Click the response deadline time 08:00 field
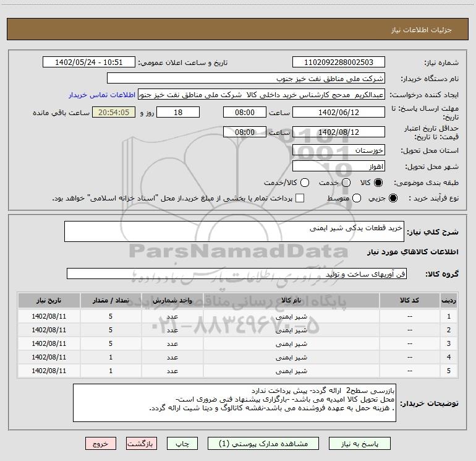Screen dimensions: 476x461 coord(245,112)
